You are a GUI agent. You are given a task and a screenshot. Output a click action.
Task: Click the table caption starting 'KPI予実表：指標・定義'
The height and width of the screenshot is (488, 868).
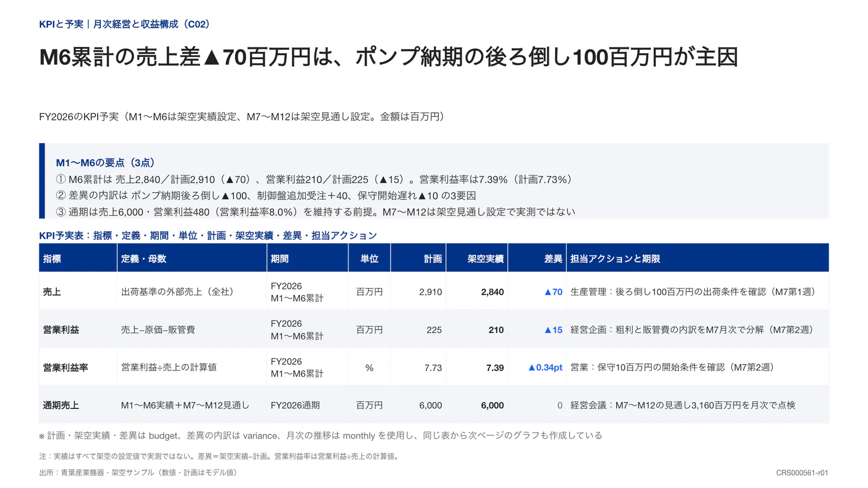[x=208, y=235]
